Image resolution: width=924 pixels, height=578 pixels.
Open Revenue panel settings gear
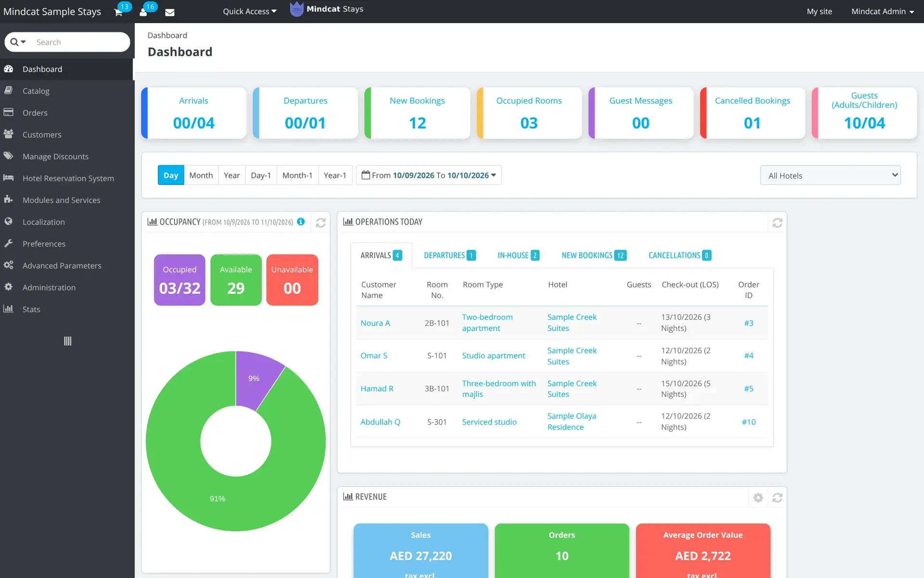pos(758,498)
